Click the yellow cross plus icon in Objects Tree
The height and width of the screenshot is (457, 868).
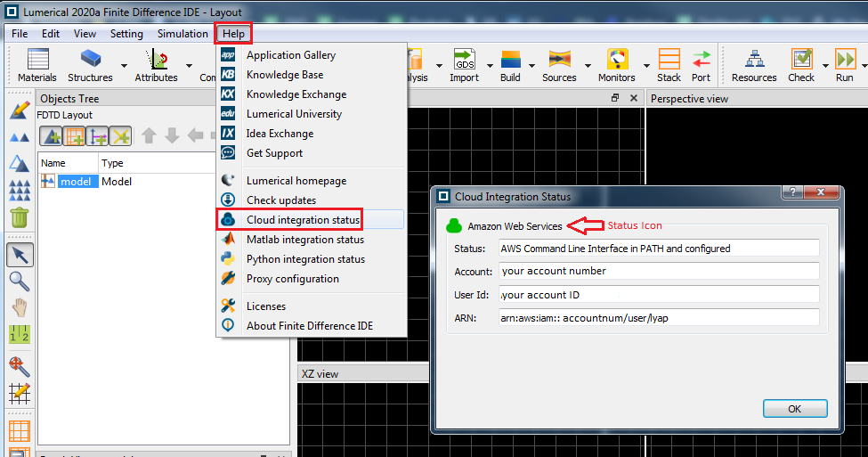coord(120,135)
